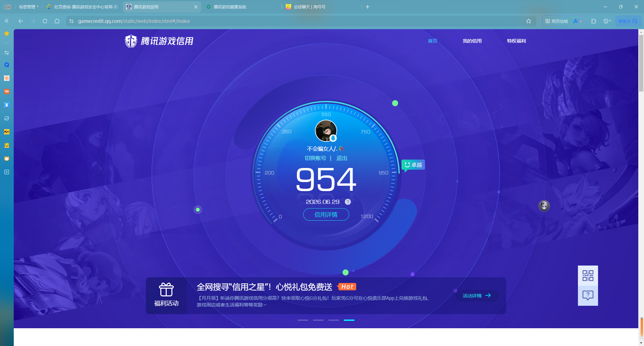
Task: Click the user avatar in the credit gauge
Action: (326, 131)
